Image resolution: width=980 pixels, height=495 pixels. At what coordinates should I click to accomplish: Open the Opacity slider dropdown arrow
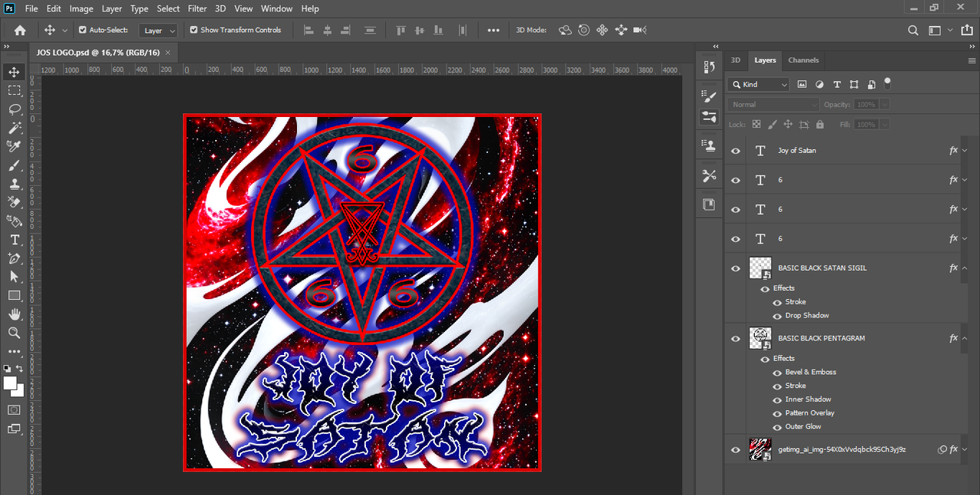tap(885, 104)
